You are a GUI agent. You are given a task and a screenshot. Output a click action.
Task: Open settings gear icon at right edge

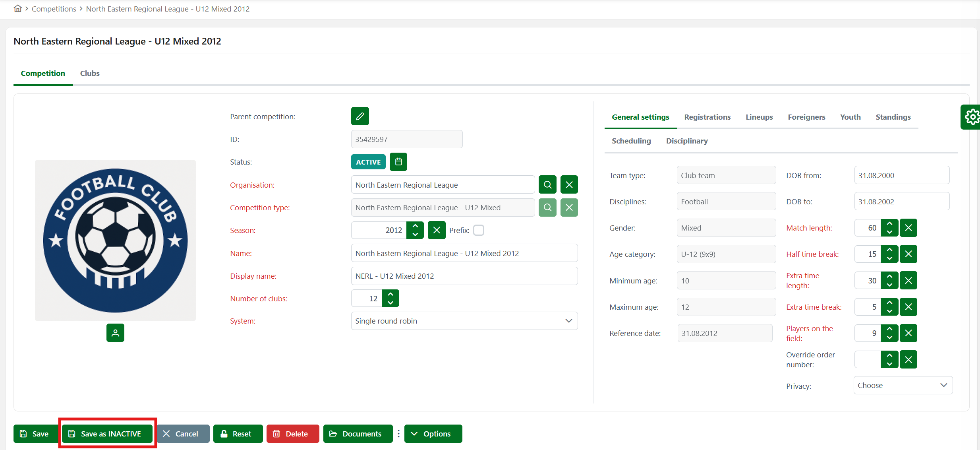click(971, 117)
